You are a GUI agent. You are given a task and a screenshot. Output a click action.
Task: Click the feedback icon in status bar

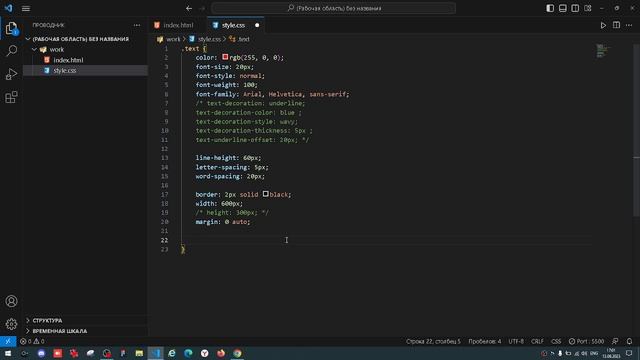point(615,341)
